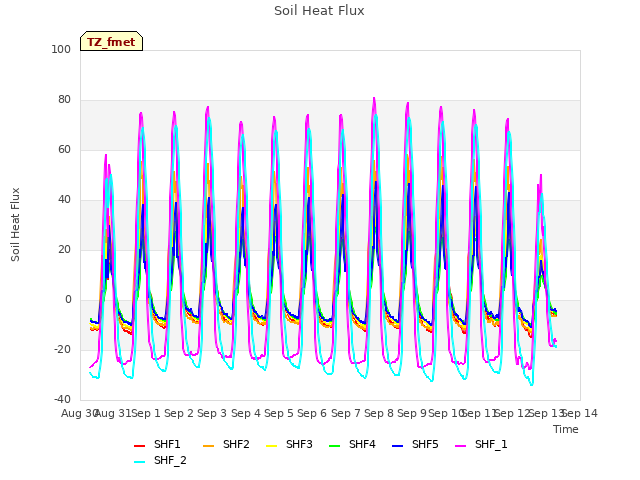The height and width of the screenshot is (480, 640).
Task: Click the -40 y-axis tick label
Action: click(62, 399)
